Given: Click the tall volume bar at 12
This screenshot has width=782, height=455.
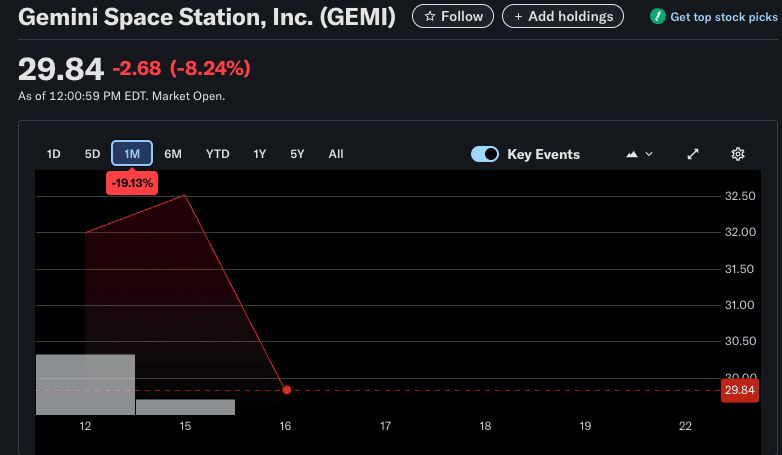Looking at the screenshot, I should [x=85, y=384].
